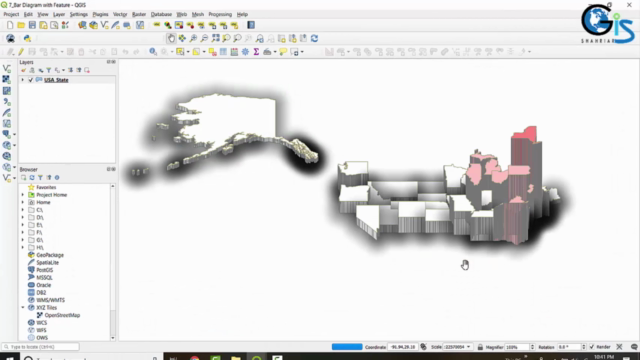This screenshot has height=360, width=640.
Task: Open the Python console icon
Action: [27, 38]
